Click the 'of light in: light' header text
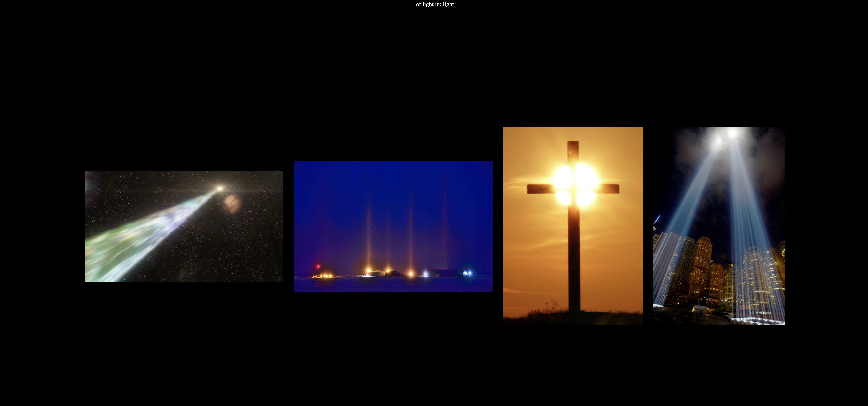This screenshot has height=406, width=868. [435, 4]
